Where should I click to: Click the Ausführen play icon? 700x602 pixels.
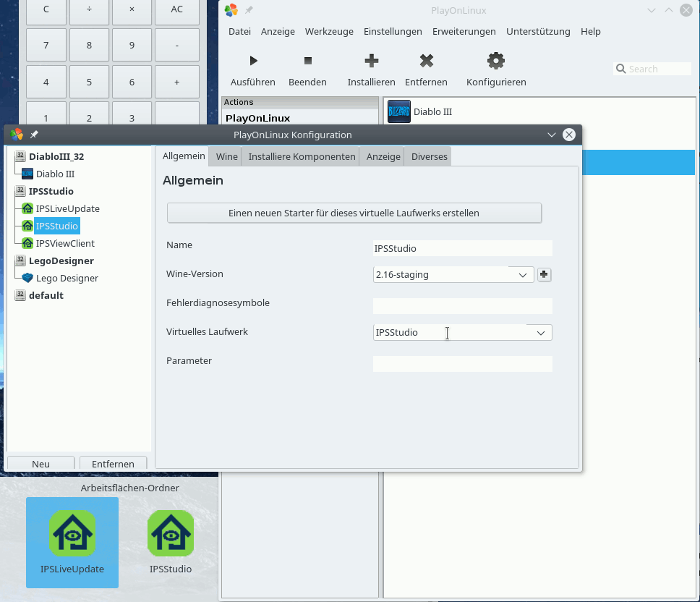[254, 61]
